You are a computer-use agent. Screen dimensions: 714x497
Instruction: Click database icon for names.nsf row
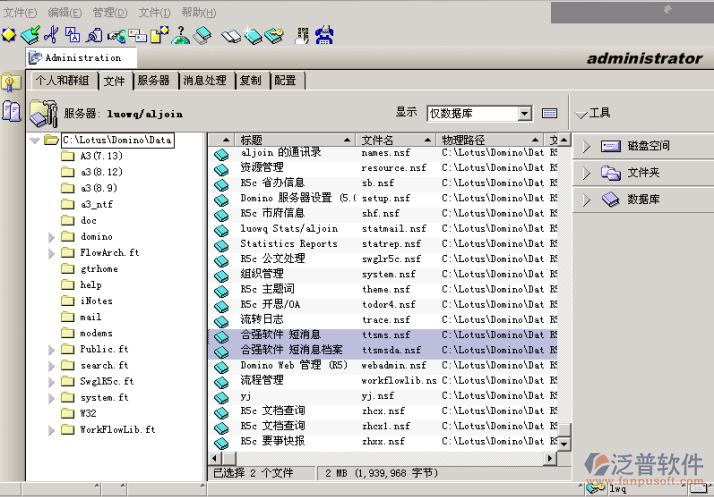222,154
